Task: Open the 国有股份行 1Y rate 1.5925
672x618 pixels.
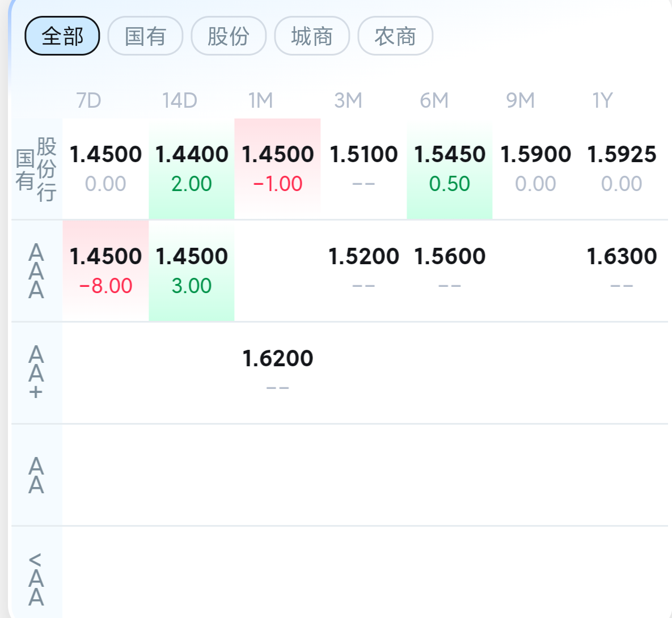Action: click(622, 168)
